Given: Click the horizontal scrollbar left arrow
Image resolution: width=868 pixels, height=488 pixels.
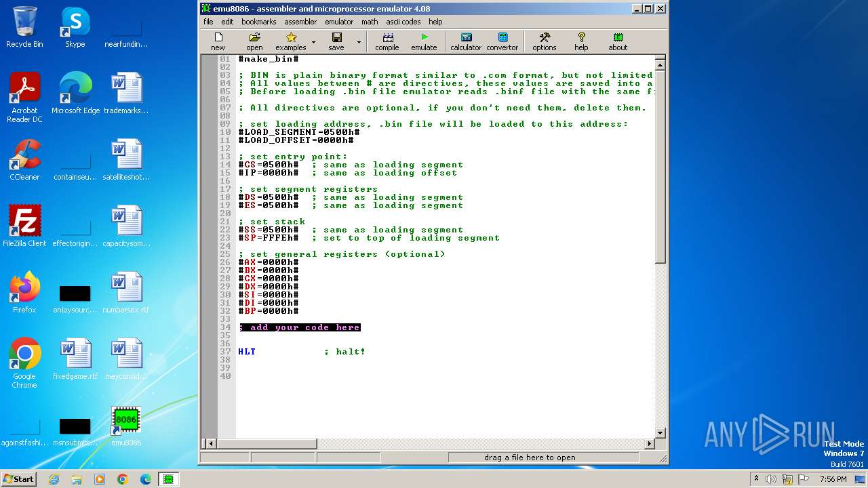Looking at the screenshot, I should point(210,443).
